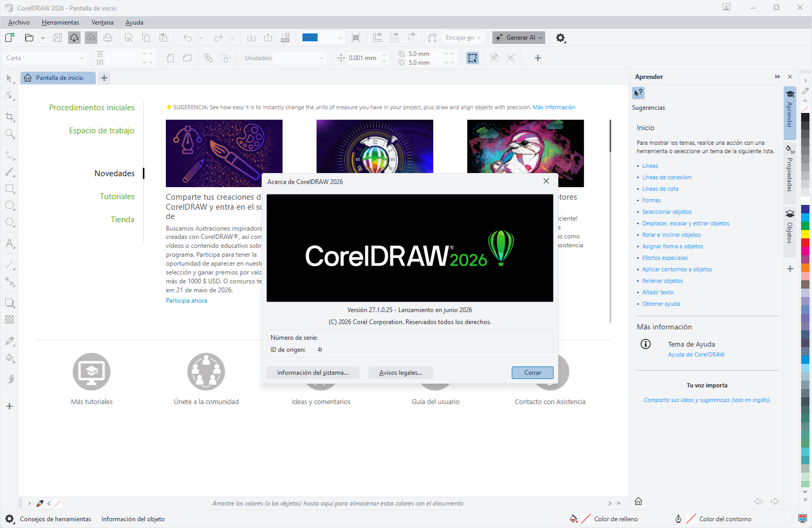Open the status bar settings gear
The height and width of the screenshot is (528, 812).
pos(9,519)
